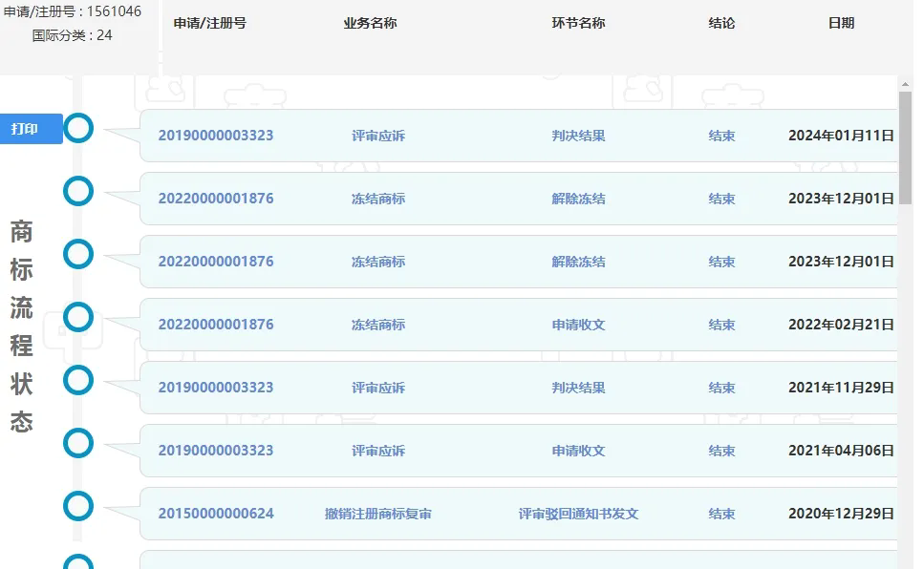924x569 pixels.
Task: Click the 业务名称 column header
Action: (370, 23)
